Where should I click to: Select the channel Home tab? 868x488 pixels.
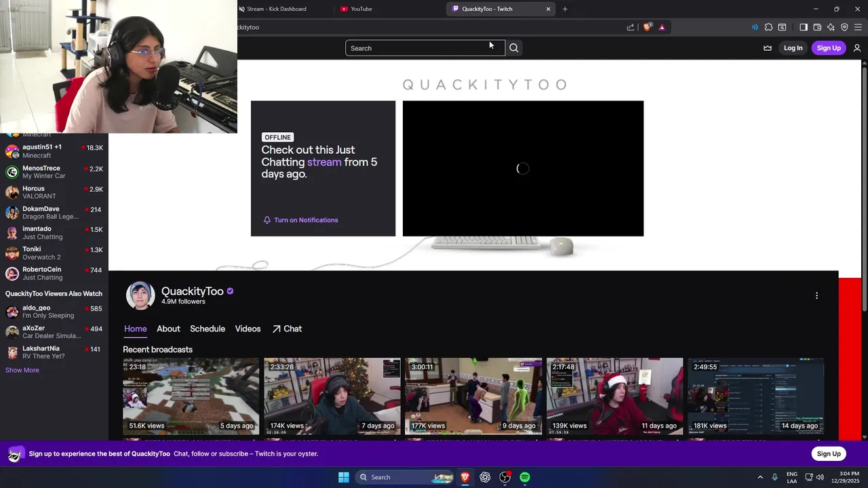(x=135, y=329)
